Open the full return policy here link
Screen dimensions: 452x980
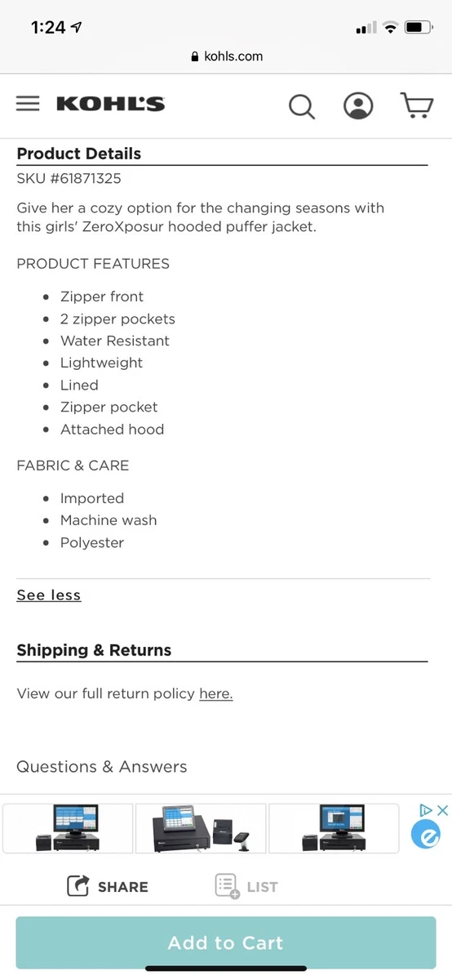coord(216,693)
